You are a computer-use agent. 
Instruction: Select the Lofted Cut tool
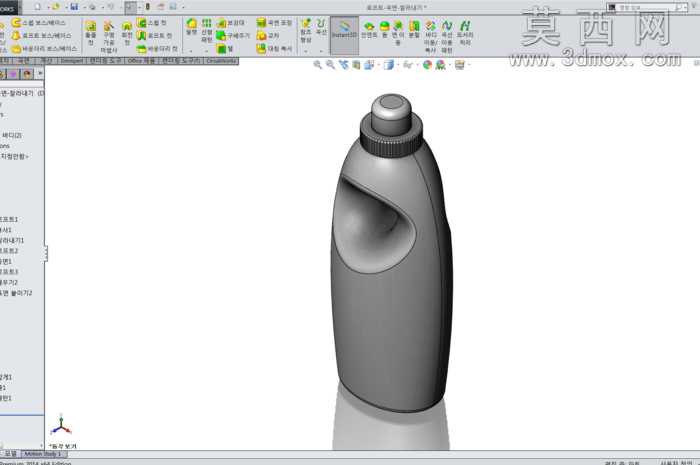click(154, 35)
